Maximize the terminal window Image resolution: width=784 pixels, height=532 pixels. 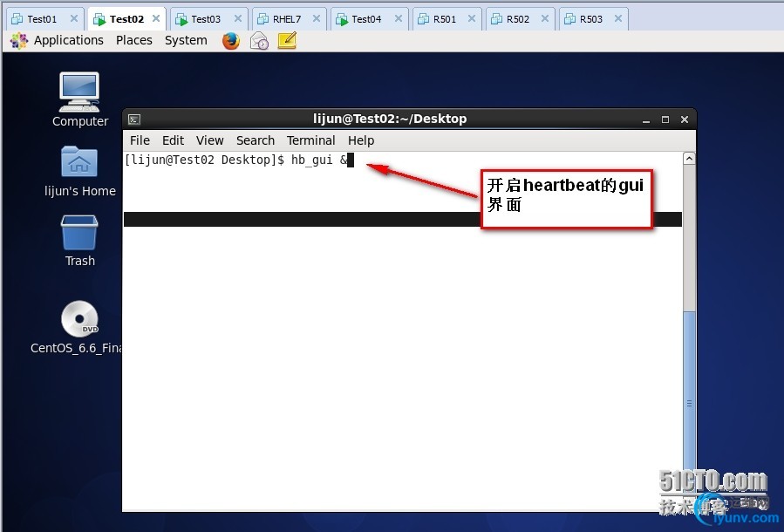(665, 119)
